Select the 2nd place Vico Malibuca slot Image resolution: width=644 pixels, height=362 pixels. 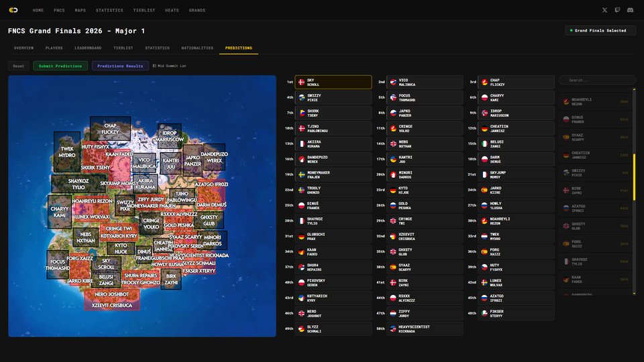coord(425,82)
